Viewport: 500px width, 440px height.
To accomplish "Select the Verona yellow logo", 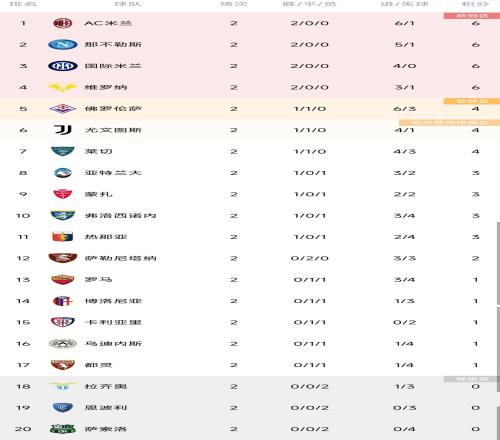I will [63, 87].
